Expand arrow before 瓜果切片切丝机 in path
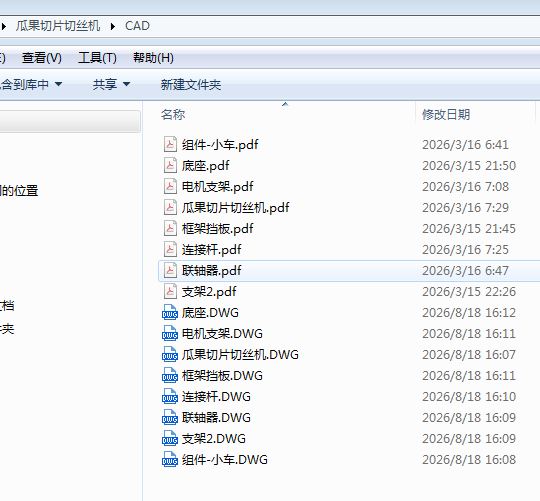This screenshot has width=540, height=501. tap(4, 26)
